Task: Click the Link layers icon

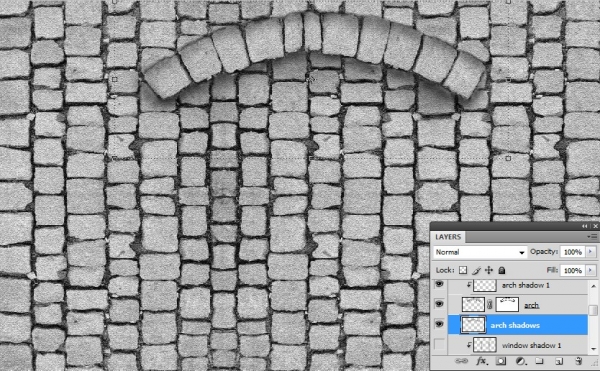Action: [x=461, y=361]
